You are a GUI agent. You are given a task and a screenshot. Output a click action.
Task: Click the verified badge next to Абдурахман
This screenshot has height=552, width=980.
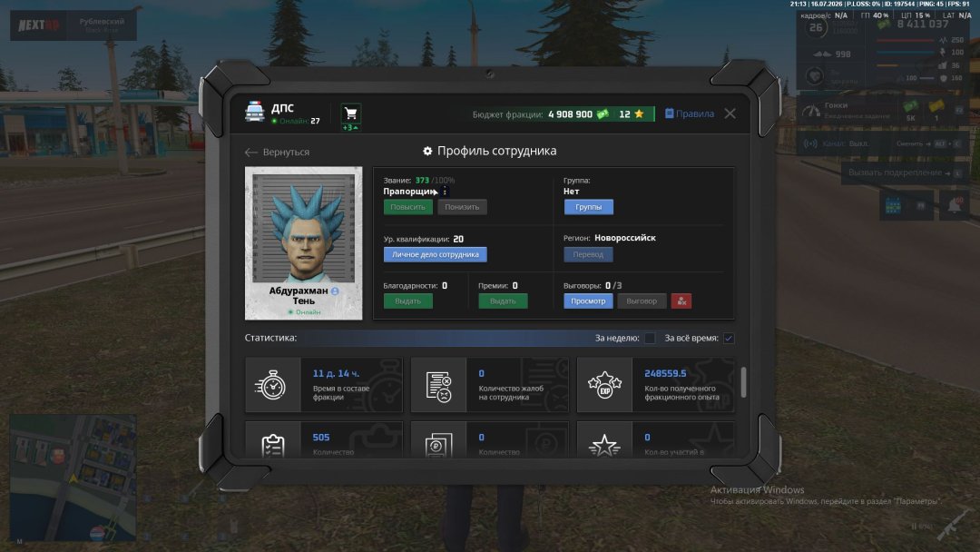point(335,291)
